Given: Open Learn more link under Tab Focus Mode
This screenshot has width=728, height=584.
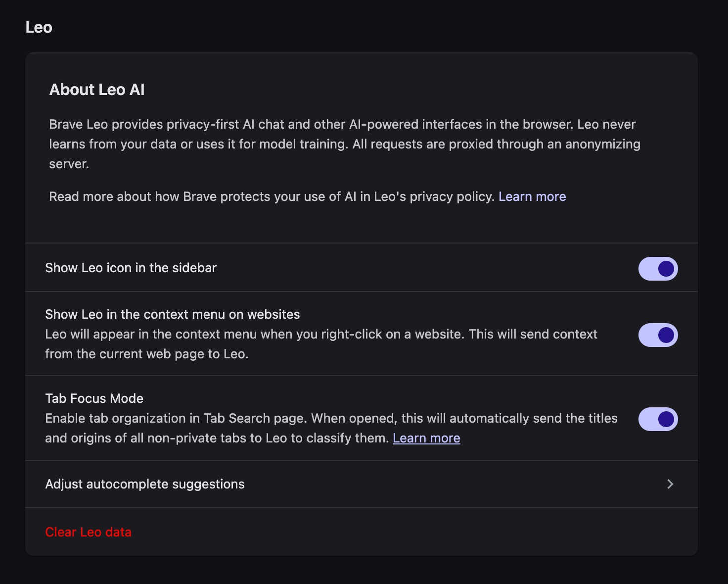Looking at the screenshot, I should click(426, 438).
